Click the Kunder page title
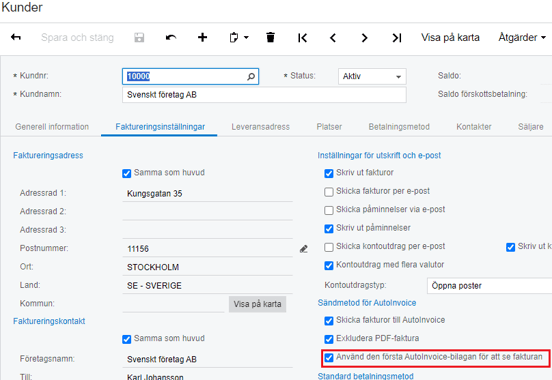 click(x=22, y=7)
